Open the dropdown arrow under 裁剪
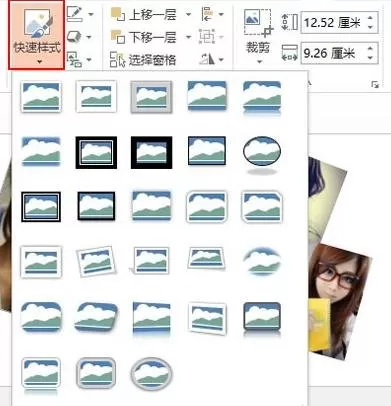Screen dimensions: 391x406 [x=259, y=62]
